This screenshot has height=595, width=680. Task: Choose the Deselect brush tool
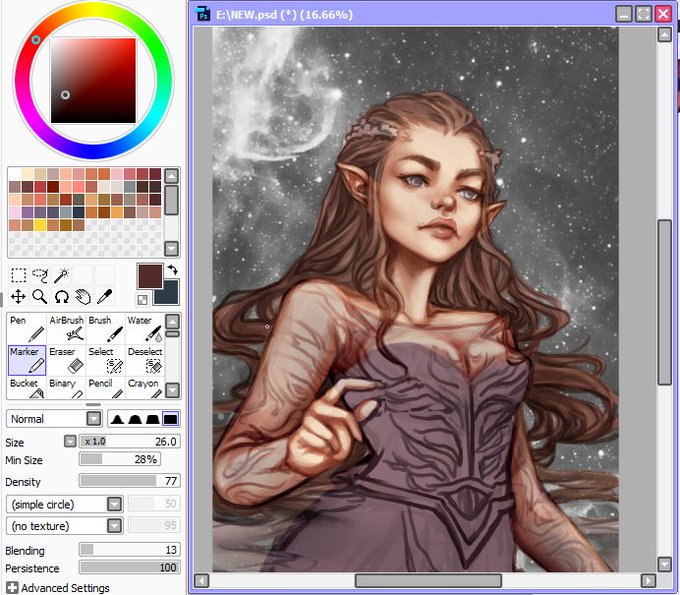click(145, 360)
